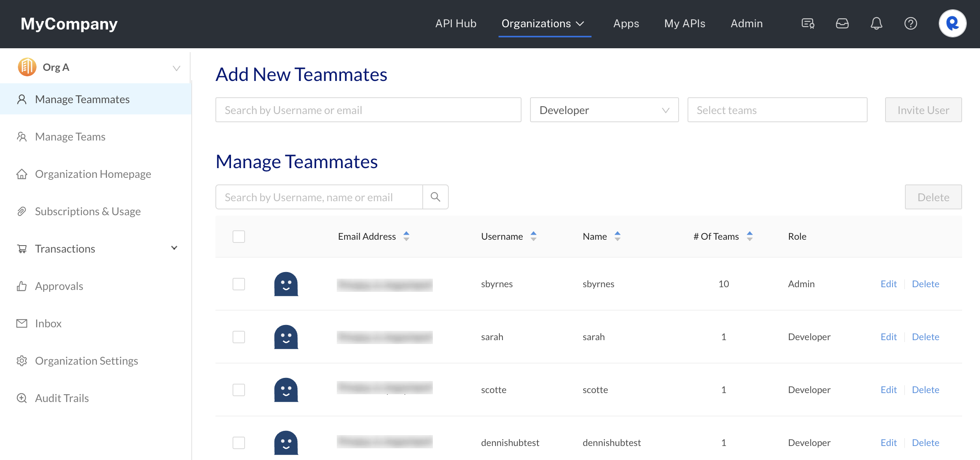Click scotte's ghost avatar
Screen dimensions: 980x460
pyautogui.click(x=286, y=390)
